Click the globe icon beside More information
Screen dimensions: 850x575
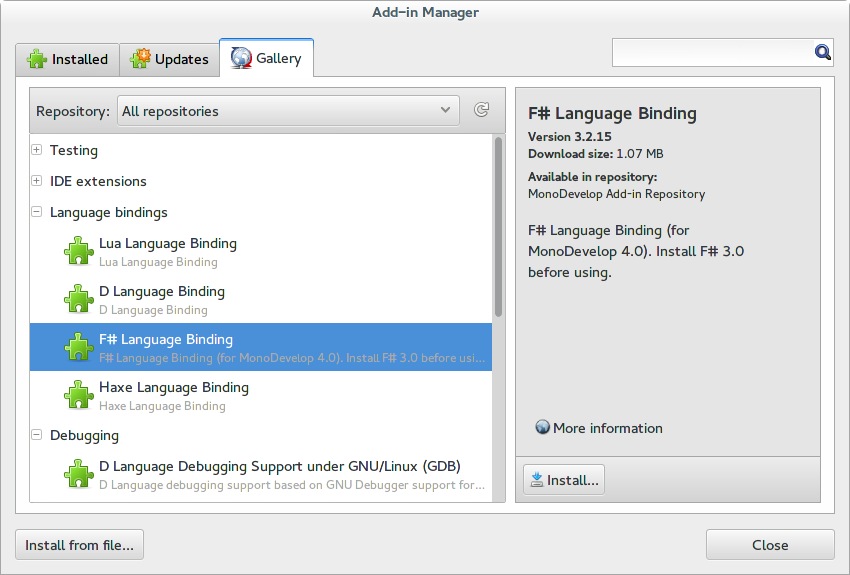click(542, 427)
